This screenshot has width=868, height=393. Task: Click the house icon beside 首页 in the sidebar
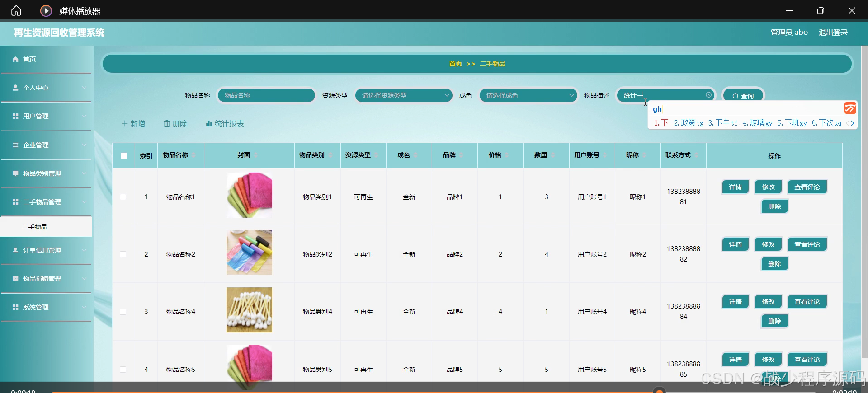point(15,59)
